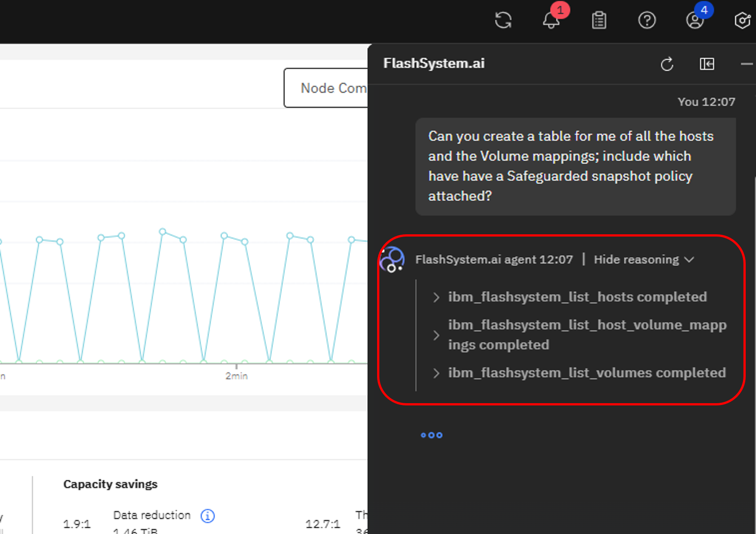Open the clipboard tasks icon in top bar

tap(599, 20)
